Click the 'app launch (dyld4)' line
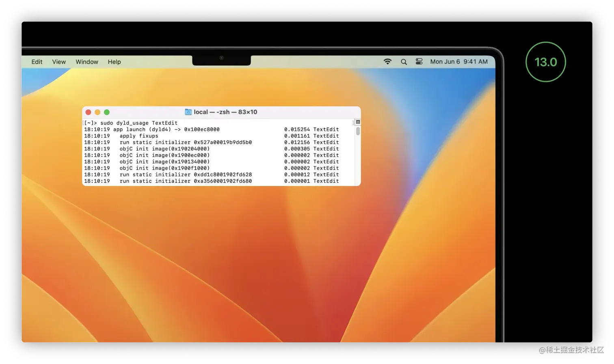The image size is (614, 364). (x=211, y=129)
